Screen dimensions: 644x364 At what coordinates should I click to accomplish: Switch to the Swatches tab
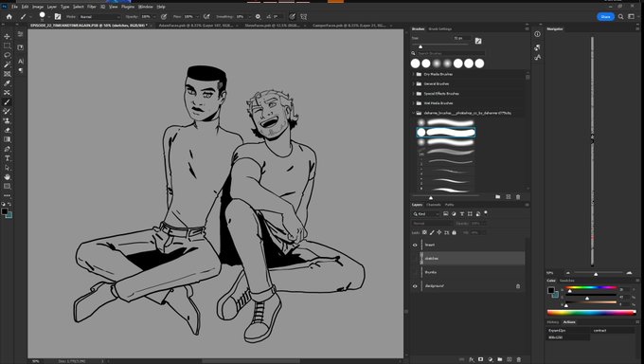[x=566, y=281]
